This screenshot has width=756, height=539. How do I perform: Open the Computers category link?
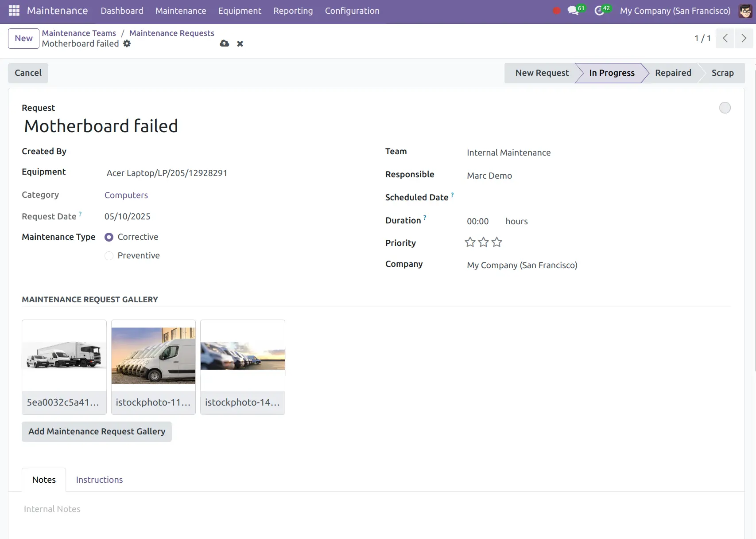(x=126, y=195)
